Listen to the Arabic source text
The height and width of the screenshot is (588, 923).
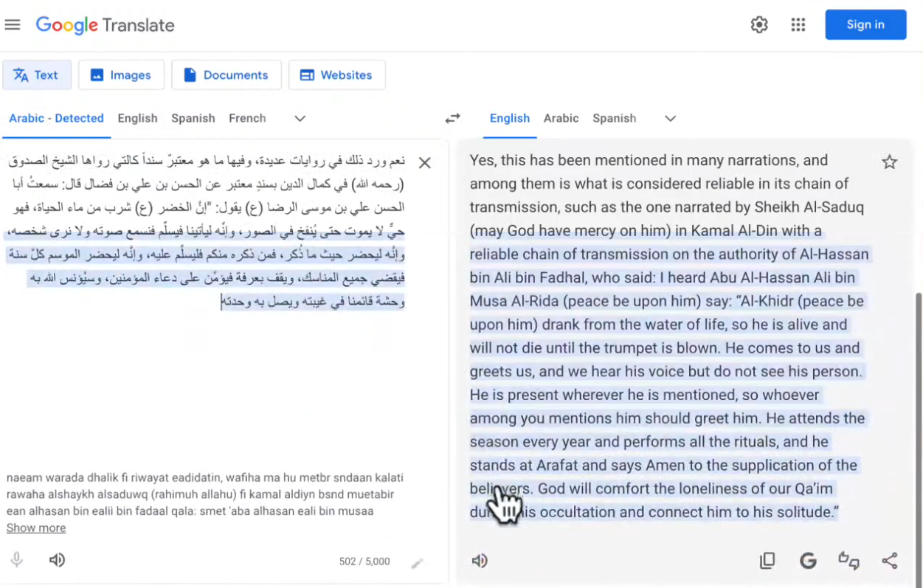tap(57, 560)
